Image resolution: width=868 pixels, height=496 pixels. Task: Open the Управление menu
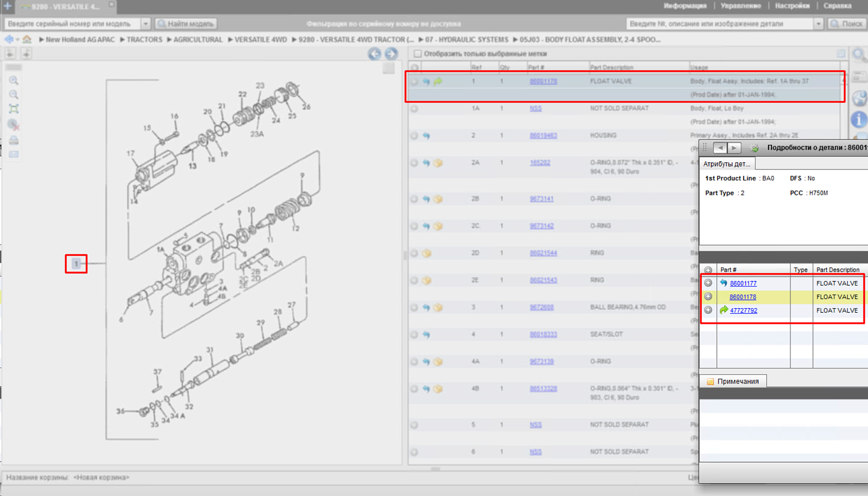[x=741, y=6]
